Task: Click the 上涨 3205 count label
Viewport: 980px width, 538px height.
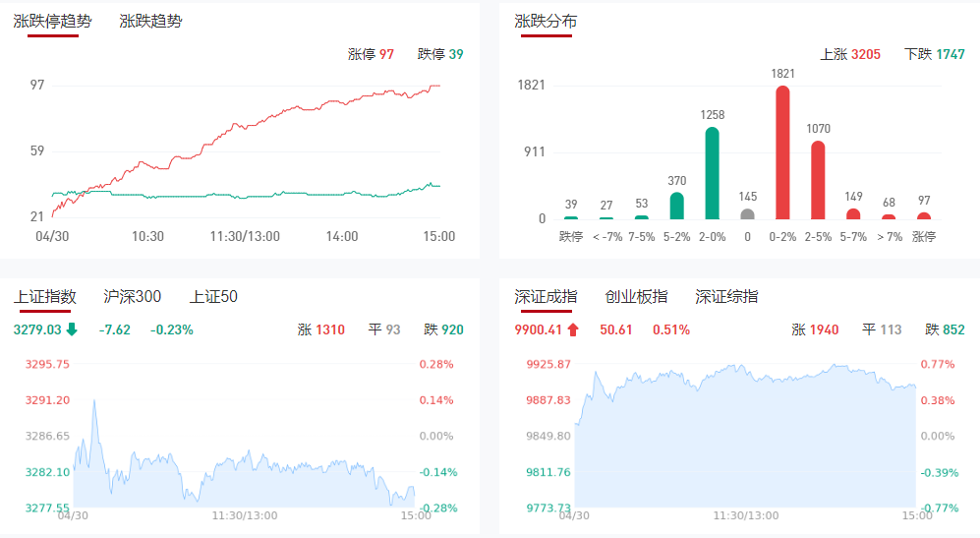Action: [x=850, y=54]
